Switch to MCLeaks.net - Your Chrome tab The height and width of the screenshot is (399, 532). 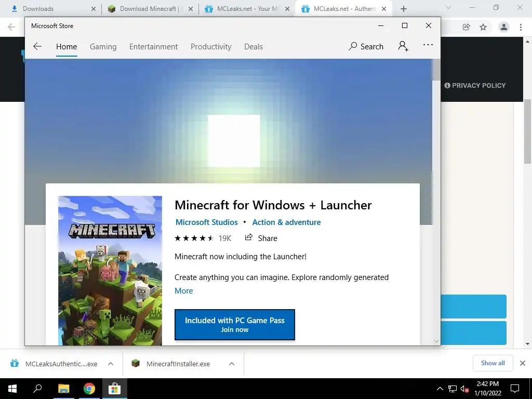pyautogui.click(x=247, y=9)
